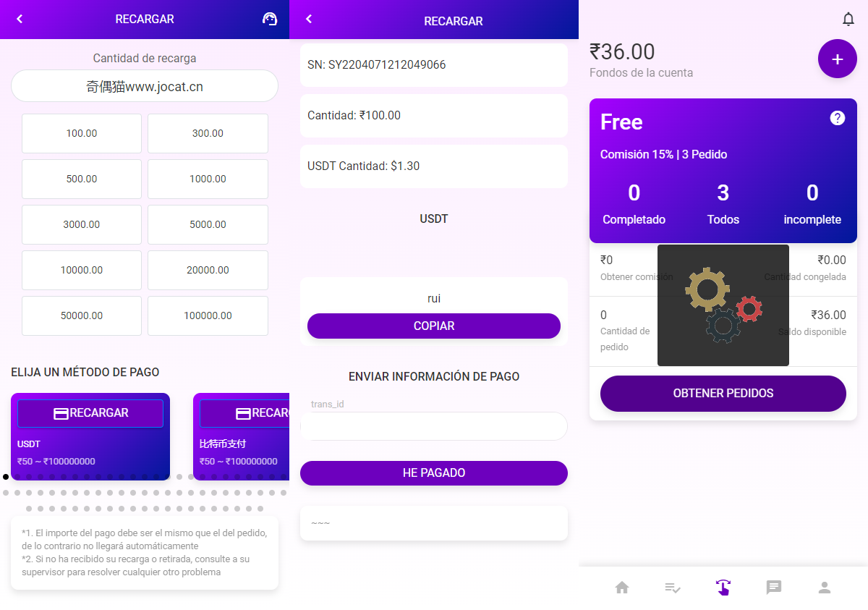Select the 100.00 recharge amount
The width and height of the screenshot is (868, 610).
[82, 133]
